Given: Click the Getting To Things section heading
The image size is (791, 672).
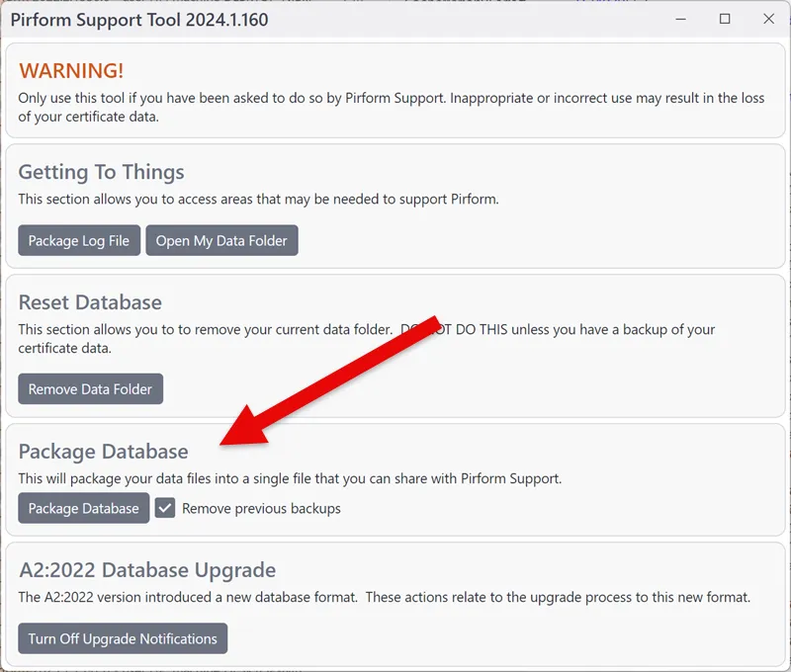Looking at the screenshot, I should [100, 172].
